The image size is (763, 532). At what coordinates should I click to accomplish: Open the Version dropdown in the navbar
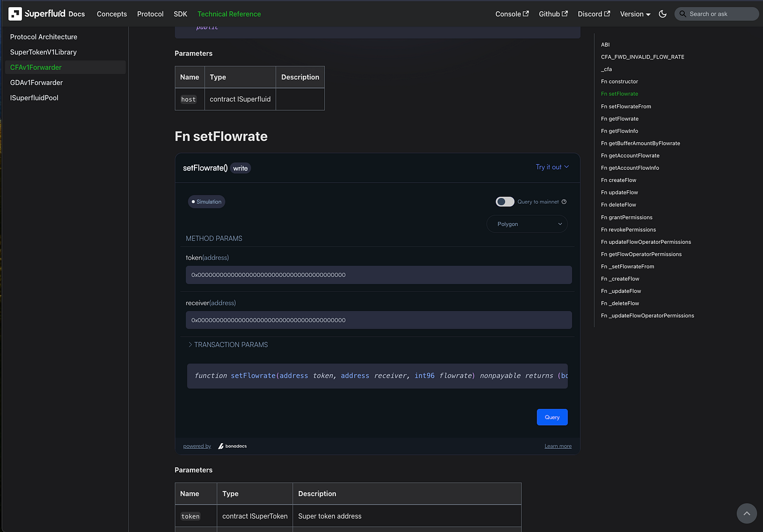tap(635, 14)
